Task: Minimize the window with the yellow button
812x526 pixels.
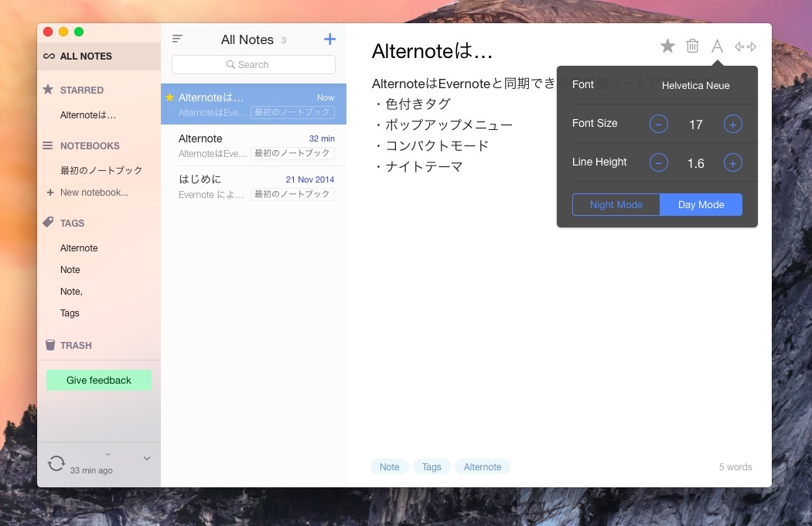Action: tap(63, 32)
